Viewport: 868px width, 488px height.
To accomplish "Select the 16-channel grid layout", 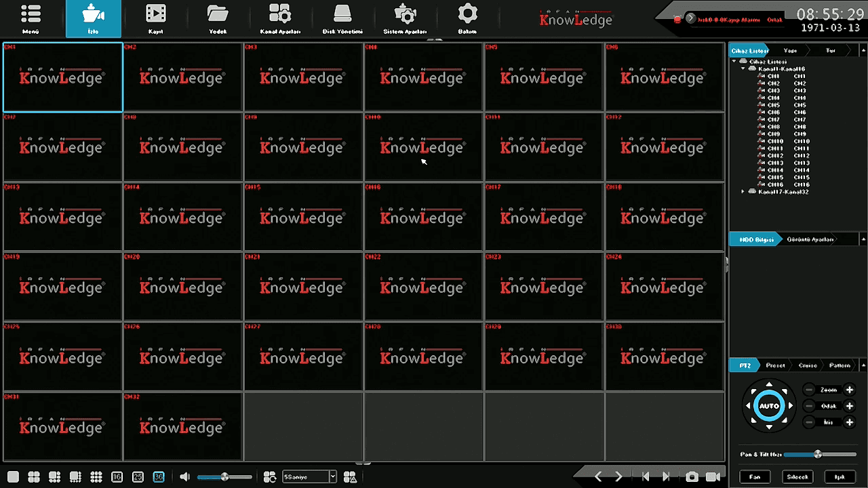I will (x=117, y=477).
